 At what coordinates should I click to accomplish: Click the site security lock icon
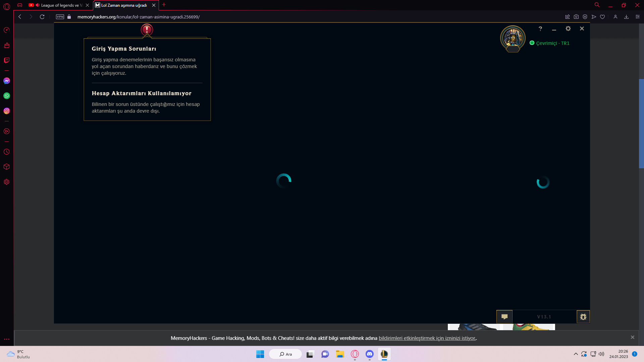pyautogui.click(x=69, y=17)
